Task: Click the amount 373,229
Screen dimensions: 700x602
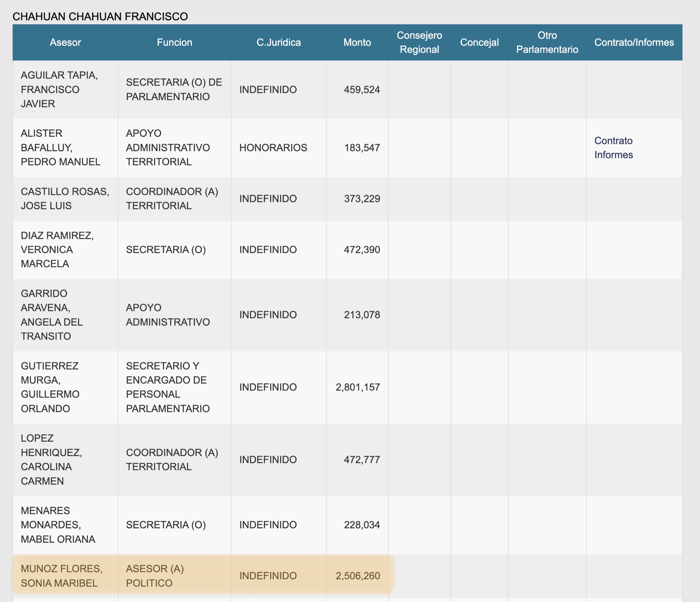Action: [x=362, y=198]
